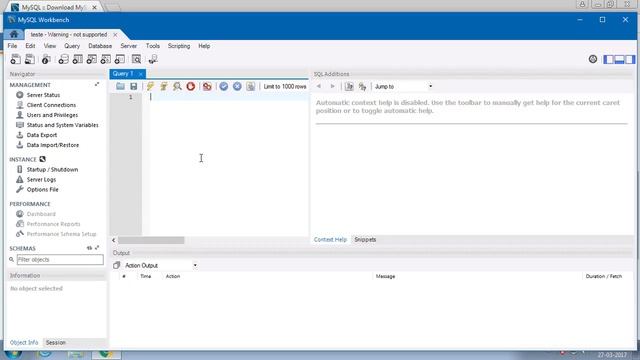Reconnect to DBMS toolbar icon

pyautogui.click(x=153, y=59)
